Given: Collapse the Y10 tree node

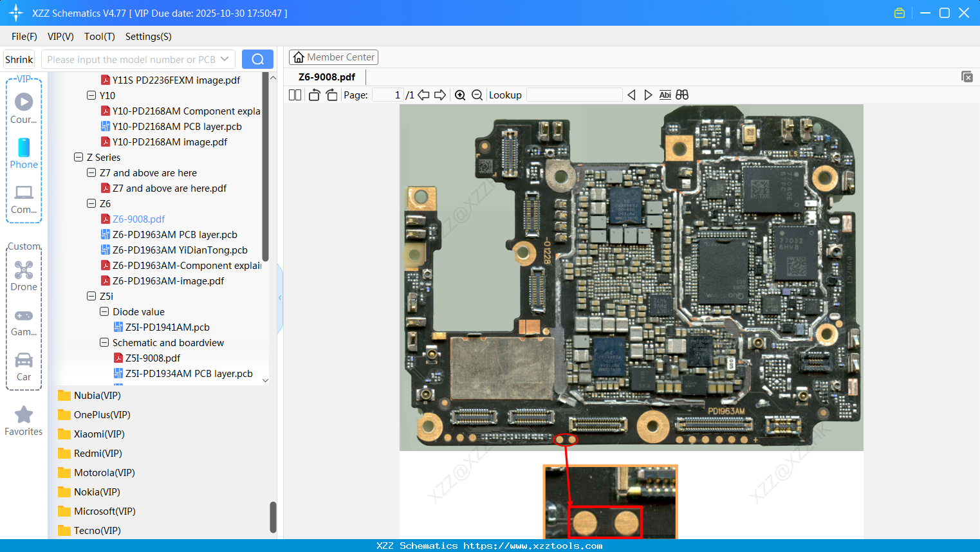Looking at the screenshot, I should (91, 95).
